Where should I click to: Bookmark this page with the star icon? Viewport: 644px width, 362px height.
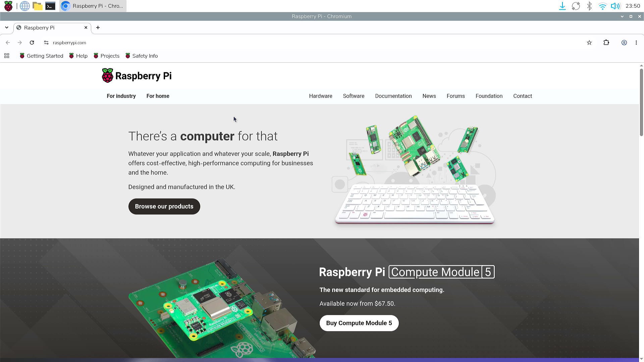[589, 43]
